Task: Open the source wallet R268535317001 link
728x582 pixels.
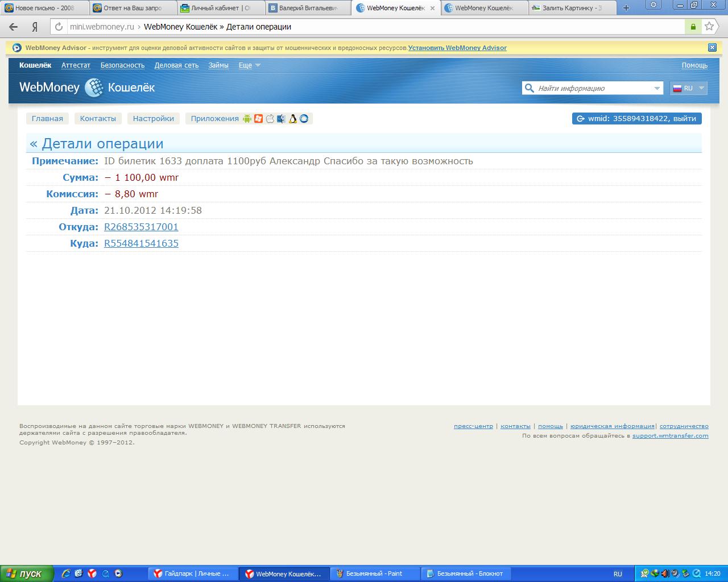Action: coord(141,227)
